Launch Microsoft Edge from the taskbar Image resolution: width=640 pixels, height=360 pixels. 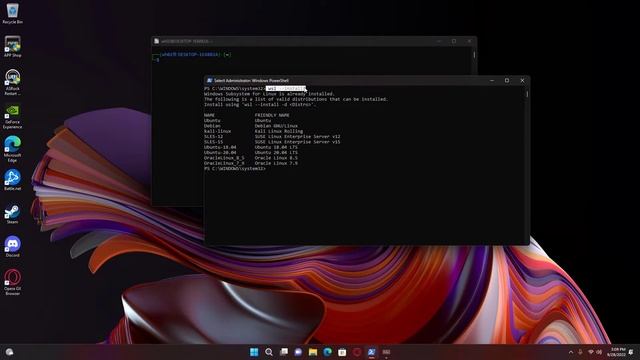pyautogui.click(x=327, y=352)
